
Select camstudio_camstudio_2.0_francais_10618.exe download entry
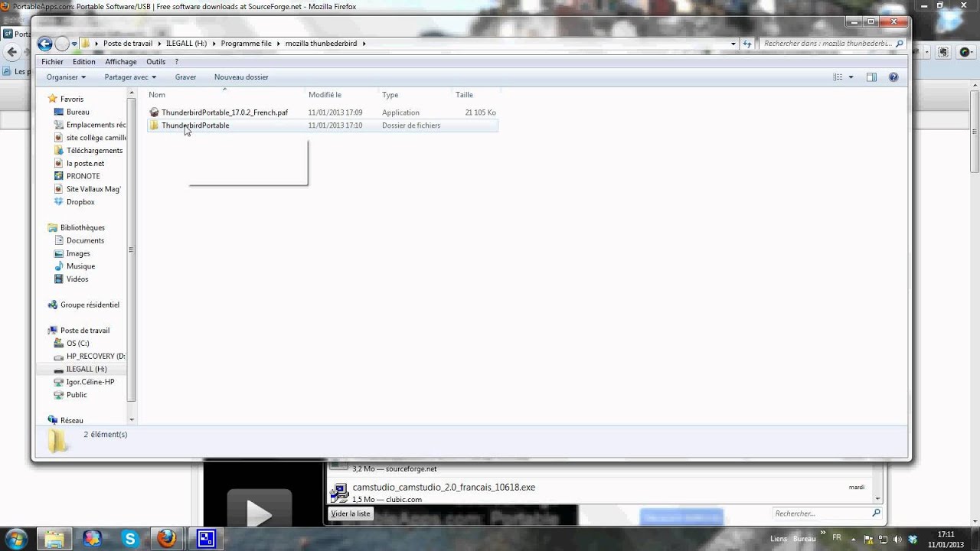pyautogui.click(x=599, y=493)
